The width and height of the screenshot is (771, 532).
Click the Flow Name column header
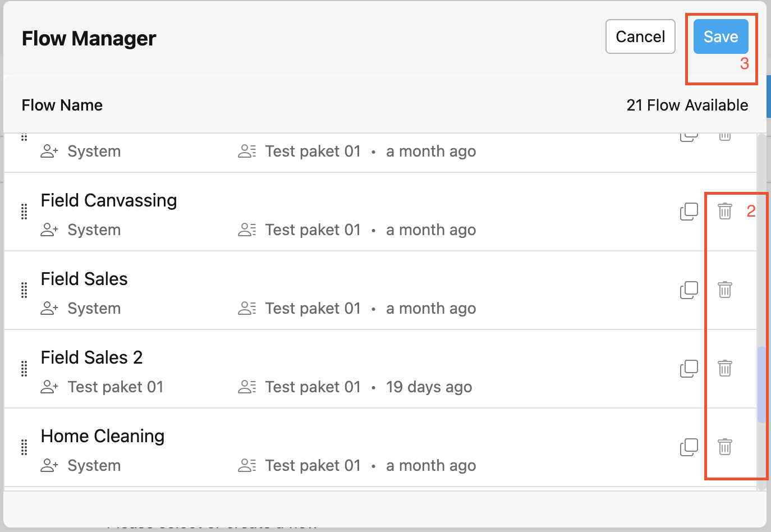[x=62, y=105]
